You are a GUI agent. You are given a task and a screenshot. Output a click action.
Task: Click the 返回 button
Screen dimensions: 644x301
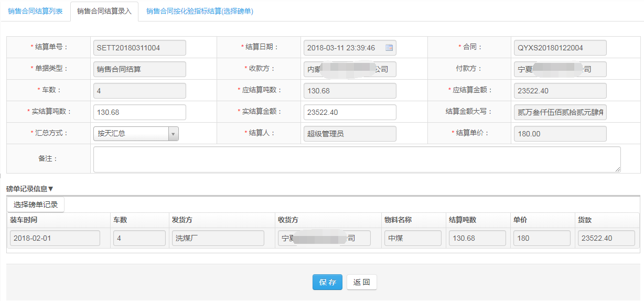pos(361,282)
